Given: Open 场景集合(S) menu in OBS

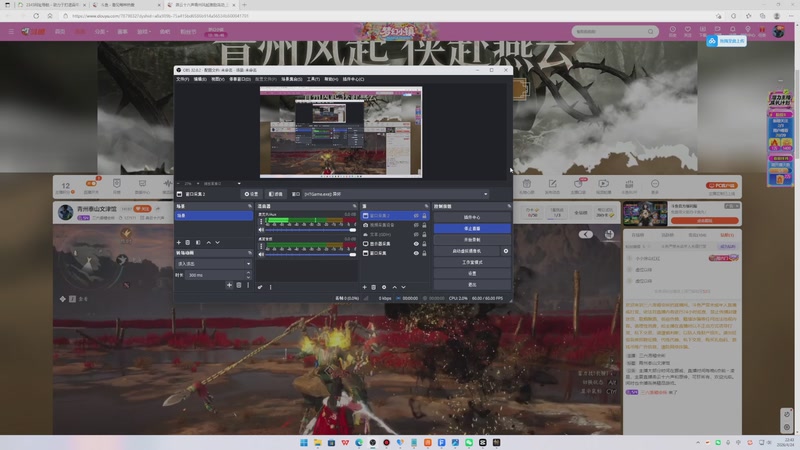Looking at the screenshot, I should coord(292,79).
